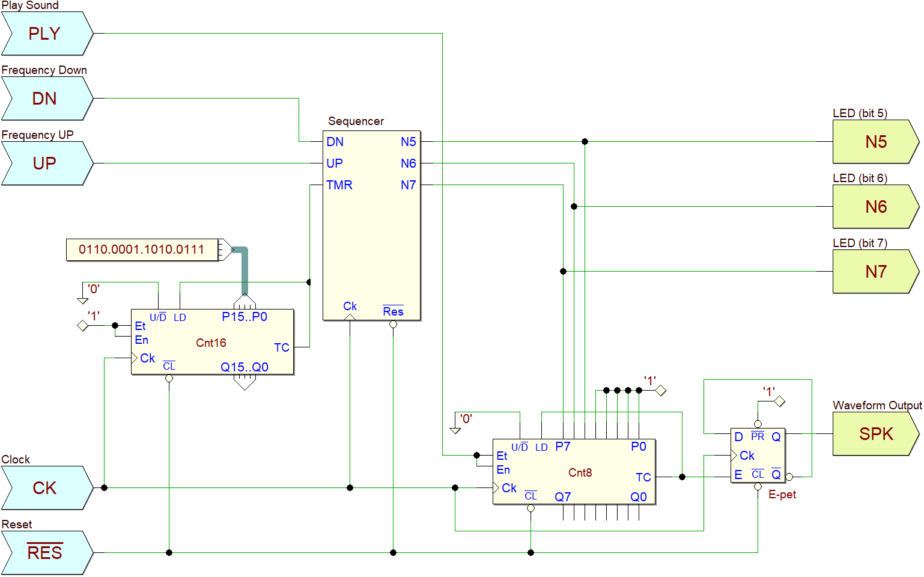Viewport: 924px width, 577px height.
Task: Select the '1' constant above Cnt8 inputs
Action: pos(661,391)
